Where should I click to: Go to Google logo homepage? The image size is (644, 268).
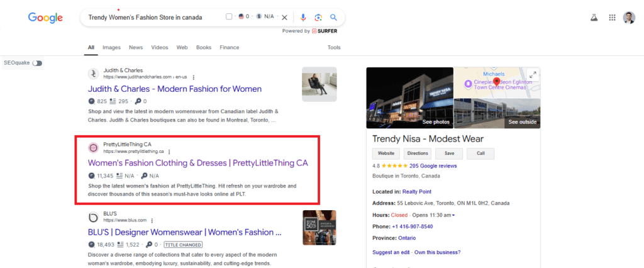(45, 18)
